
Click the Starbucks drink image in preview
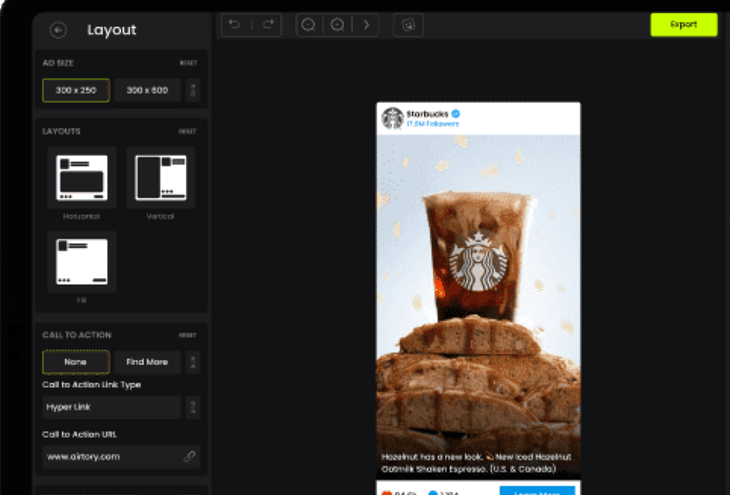tap(478, 307)
